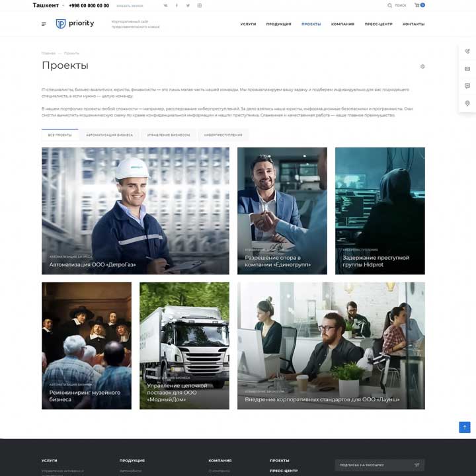Click the Поиск search link
The image size is (476, 476).
point(397,5)
